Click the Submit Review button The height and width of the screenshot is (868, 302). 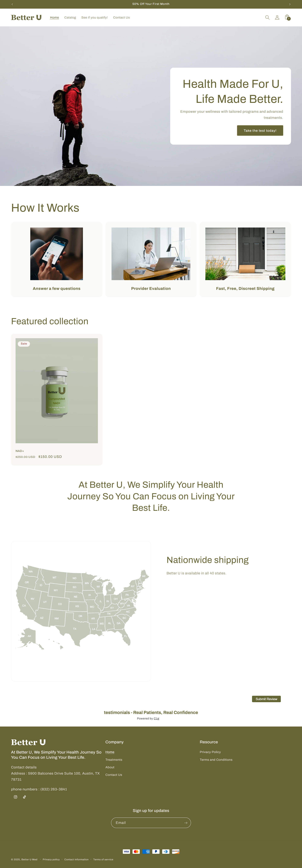266,699
